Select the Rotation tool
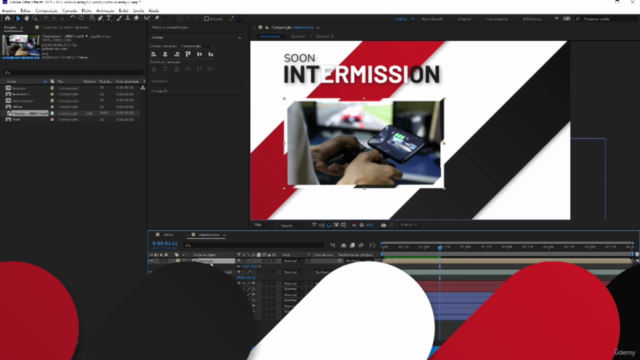Image resolution: width=640 pixels, height=360 pixels. (x=73, y=18)
